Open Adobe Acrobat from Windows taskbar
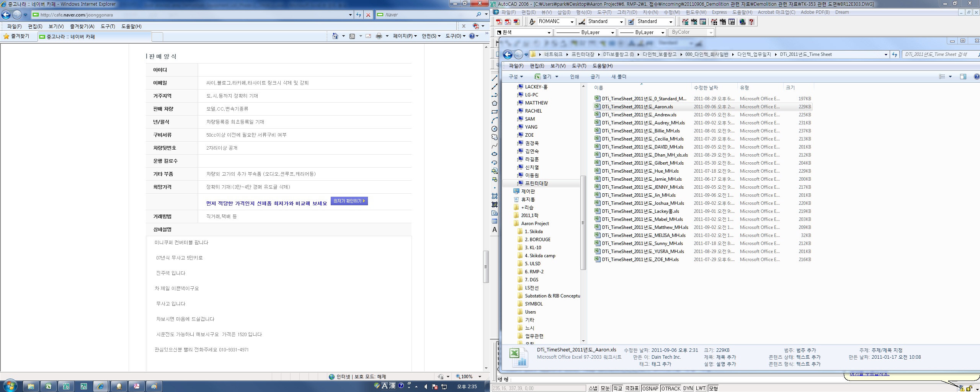This screenshot has height=392, width=980. click(x=137, y=386)
